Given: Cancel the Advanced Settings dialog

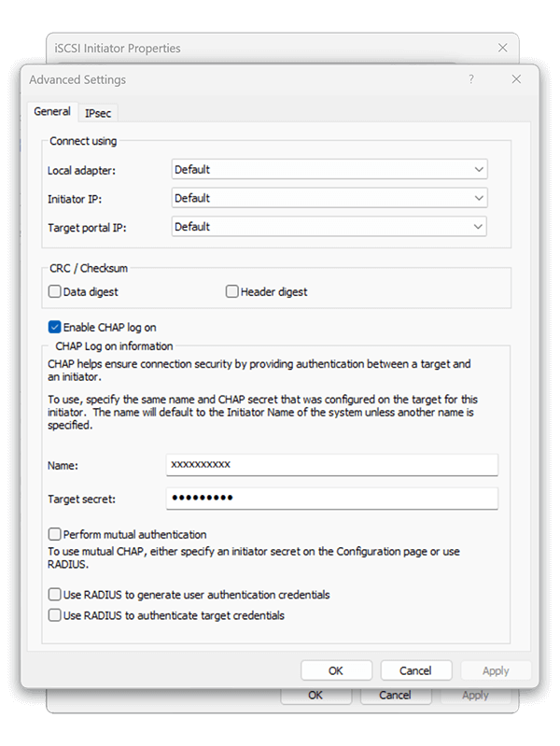Looking at the screenshot, I should [416, 670].
